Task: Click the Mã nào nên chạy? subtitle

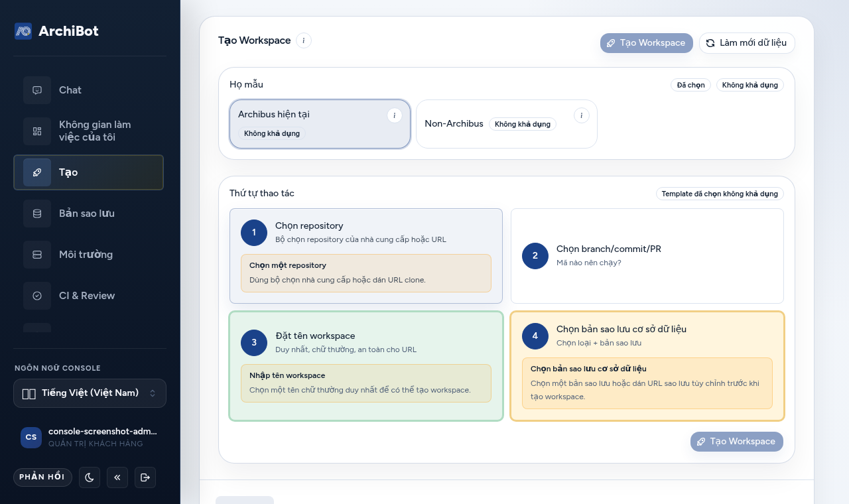Action: 589,263
